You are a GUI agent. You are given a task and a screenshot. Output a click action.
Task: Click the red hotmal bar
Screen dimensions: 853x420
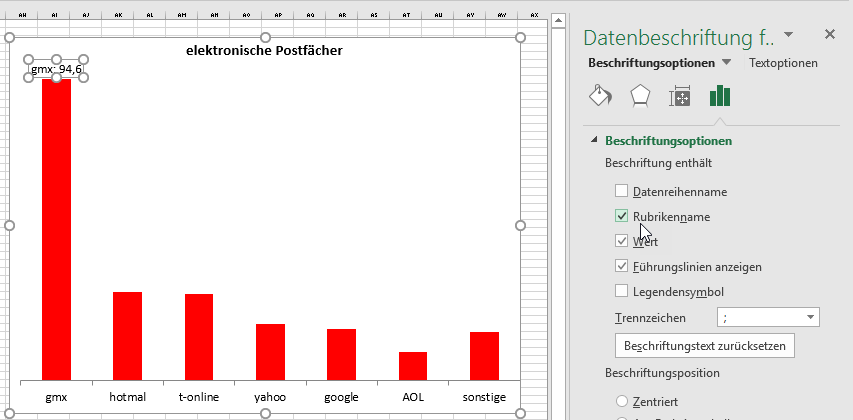point(127,335)
